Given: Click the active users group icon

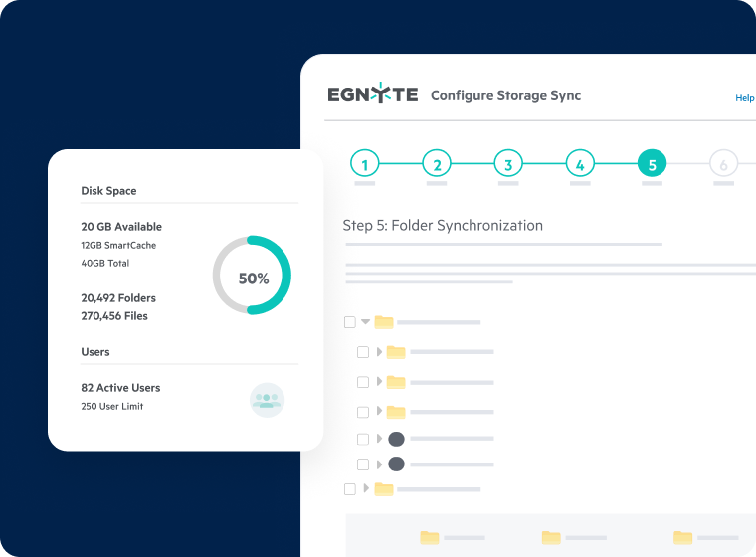Looking at the screenshot, I should (x=267, y=400).
